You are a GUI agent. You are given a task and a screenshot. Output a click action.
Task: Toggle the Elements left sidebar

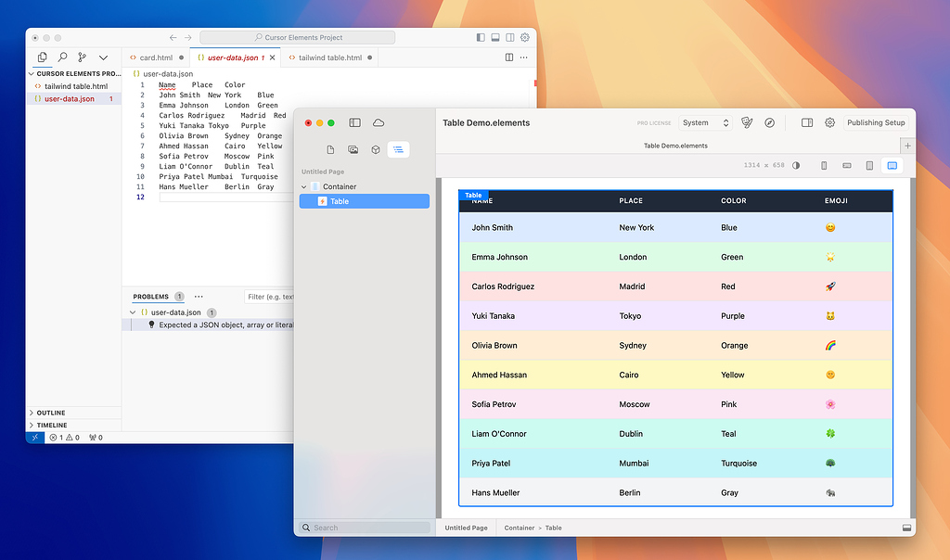(353, 121)
